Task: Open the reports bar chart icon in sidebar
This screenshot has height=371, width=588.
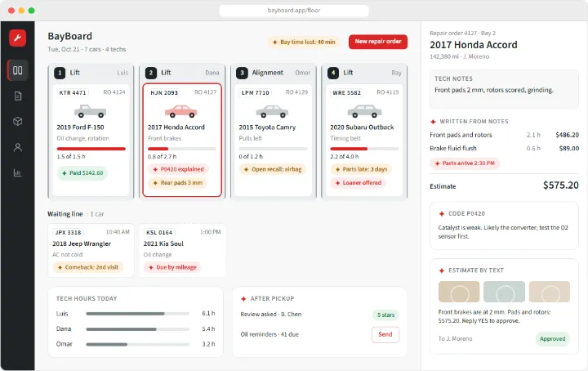Action: click(x=18, y=173)
